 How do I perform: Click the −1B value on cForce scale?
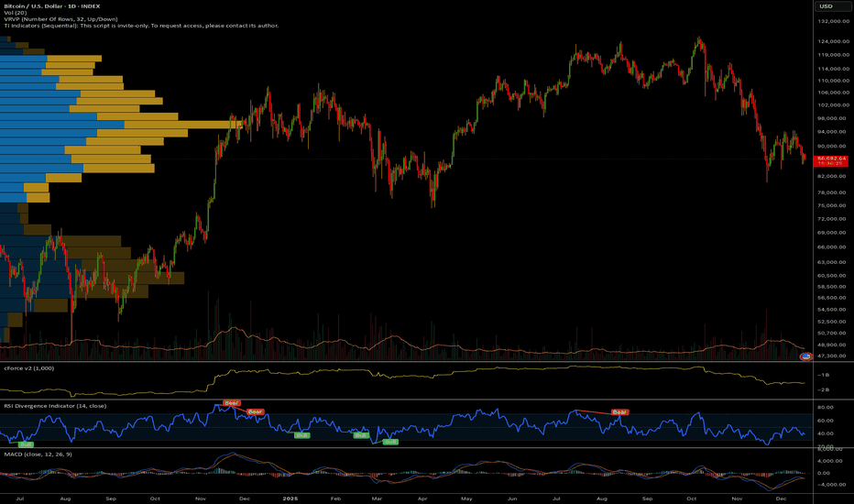pyautogui.click(x=823, y=375)
